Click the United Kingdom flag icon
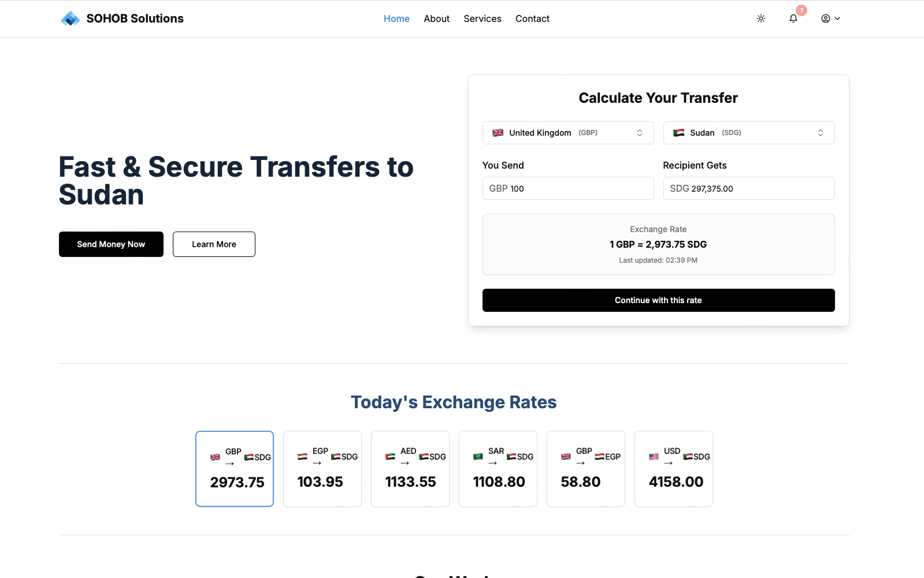The image size is (924, 578). point(498,132)
